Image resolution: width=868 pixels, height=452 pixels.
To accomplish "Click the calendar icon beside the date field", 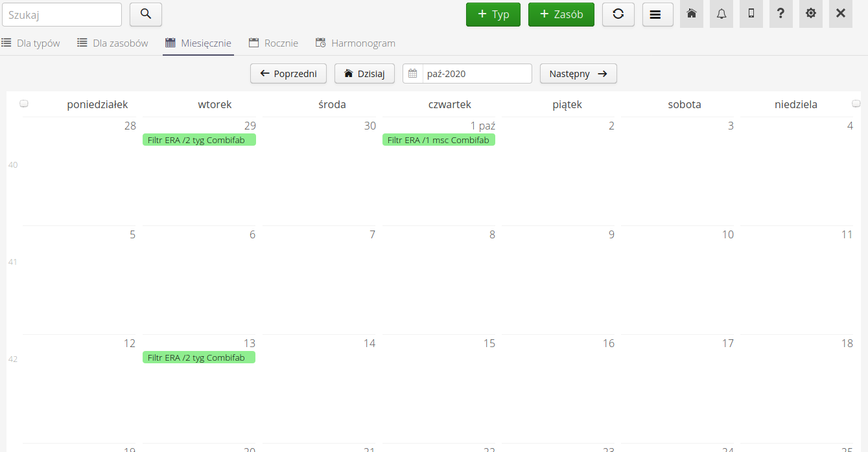I will coord(412,73).
